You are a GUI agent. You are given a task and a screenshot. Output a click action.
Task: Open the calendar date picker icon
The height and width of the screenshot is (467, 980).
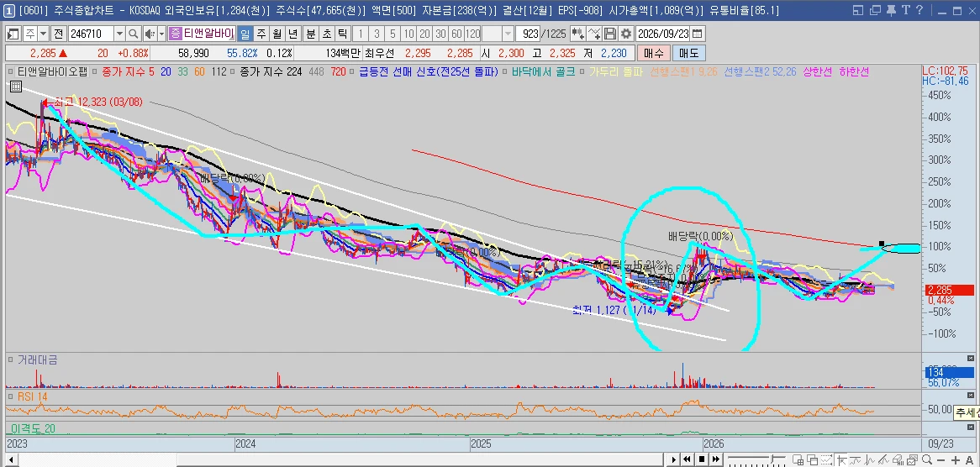[x=696, y=34]
